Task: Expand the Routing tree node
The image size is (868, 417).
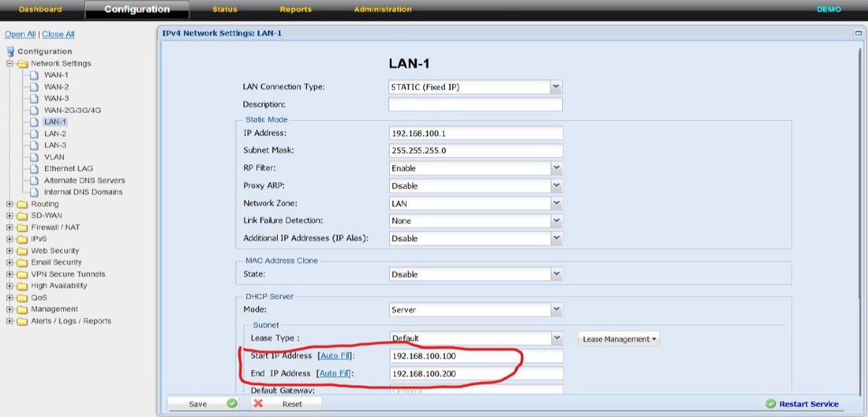Action: point(10,204)
